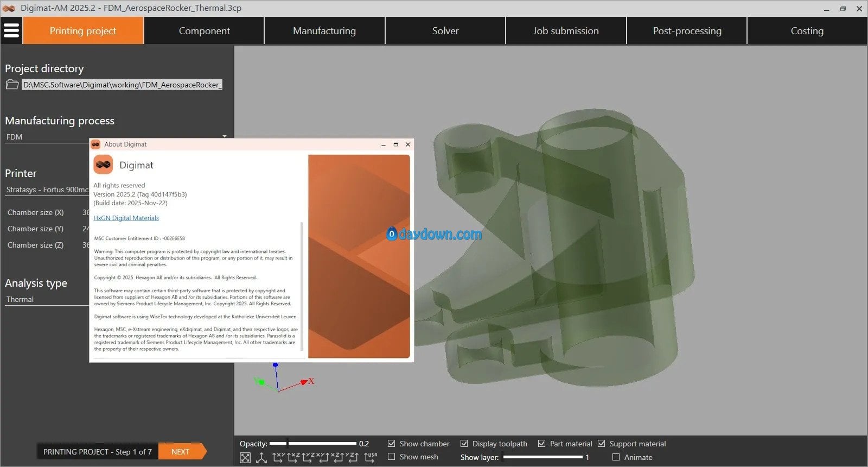Set the USR user-defined view
Image resolution: width=868 pixels, height=467 pixels.
371,458
